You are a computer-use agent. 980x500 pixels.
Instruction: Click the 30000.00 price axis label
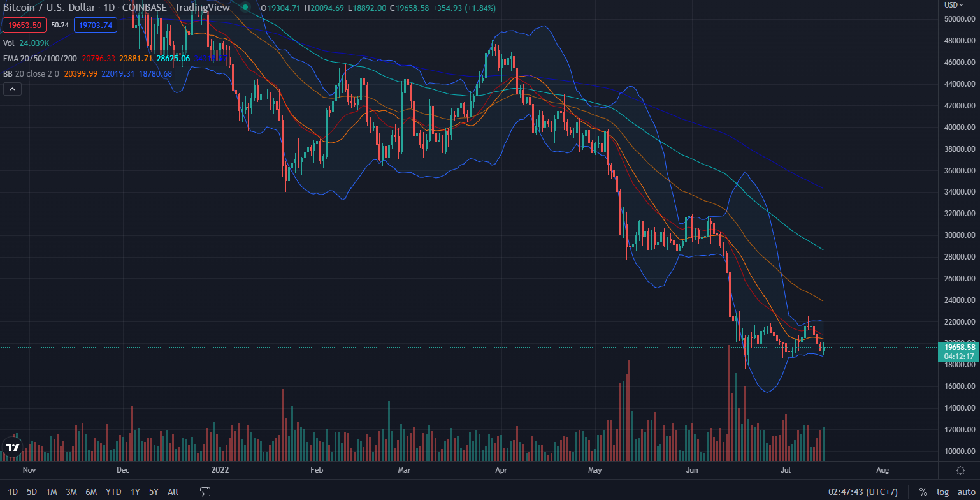tap(960, 235)
